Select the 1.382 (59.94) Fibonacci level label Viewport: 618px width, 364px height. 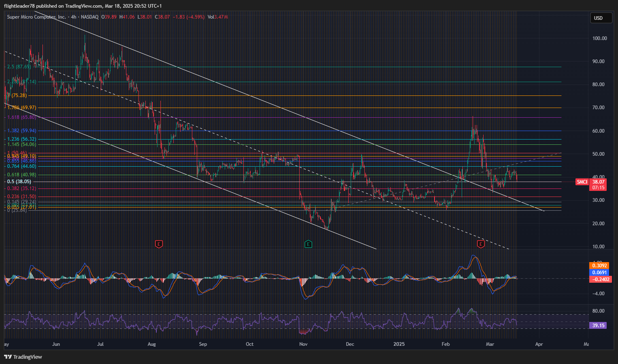22,131
